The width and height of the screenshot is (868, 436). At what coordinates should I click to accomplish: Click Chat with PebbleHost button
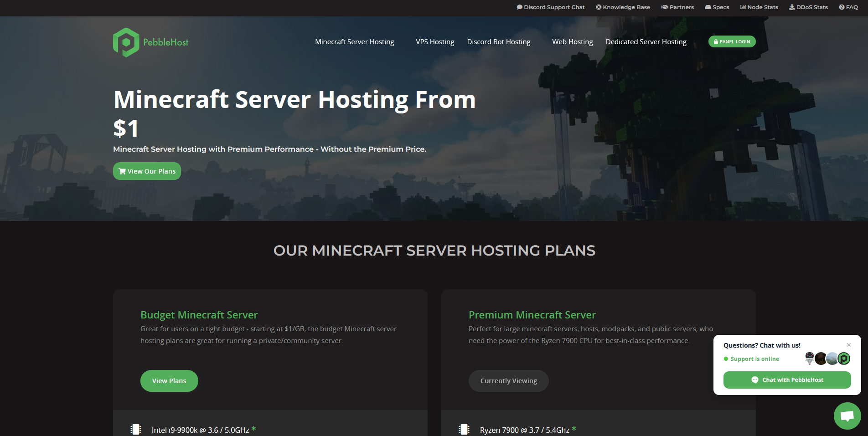tap(787, 380)
